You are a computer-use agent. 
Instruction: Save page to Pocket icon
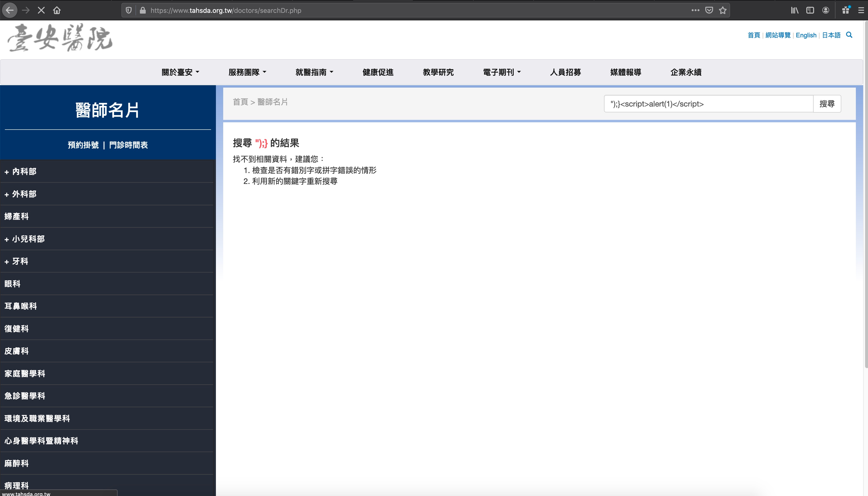(x=709, y=10)
